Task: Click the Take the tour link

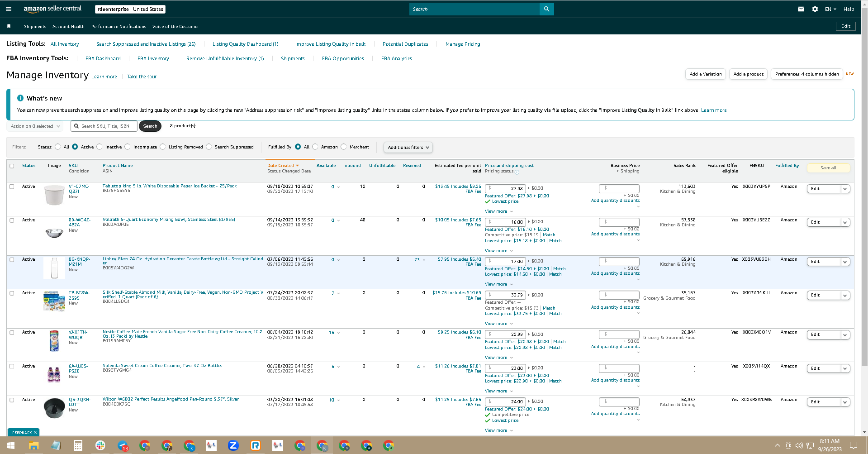Action: tap(142, 77)
